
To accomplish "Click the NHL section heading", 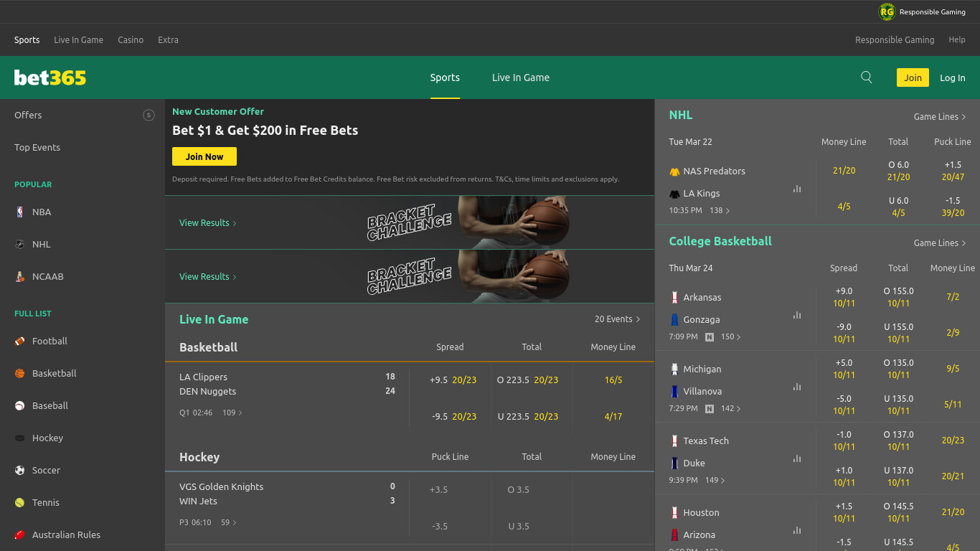I will 681,115.
